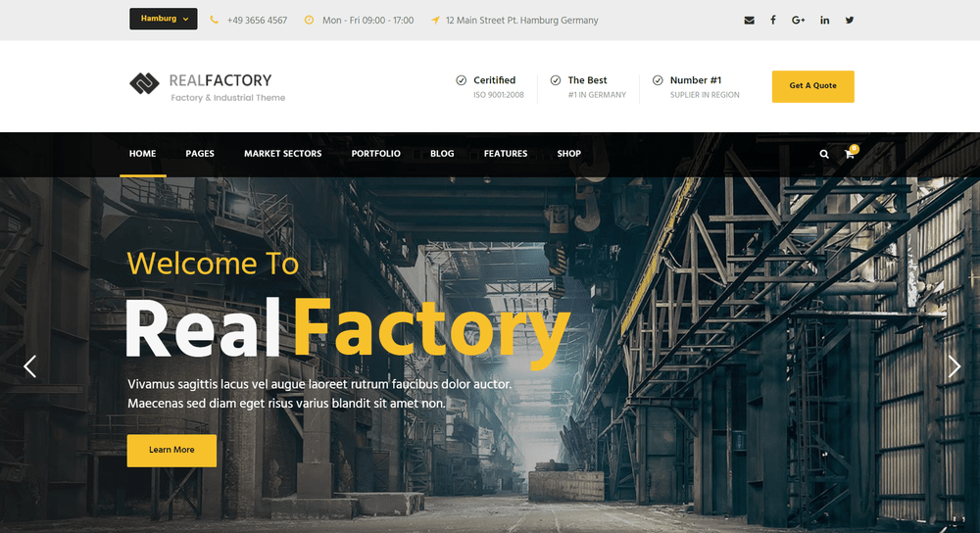Click the LinkedIn social icon
This screenshot has width=980, height=533.
[x=824, y=20]
